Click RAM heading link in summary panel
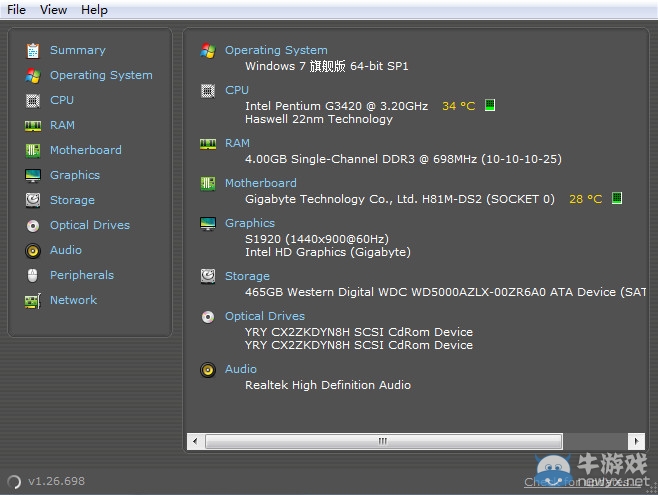This screenshot has width=658, height=495. coord(237,143)
